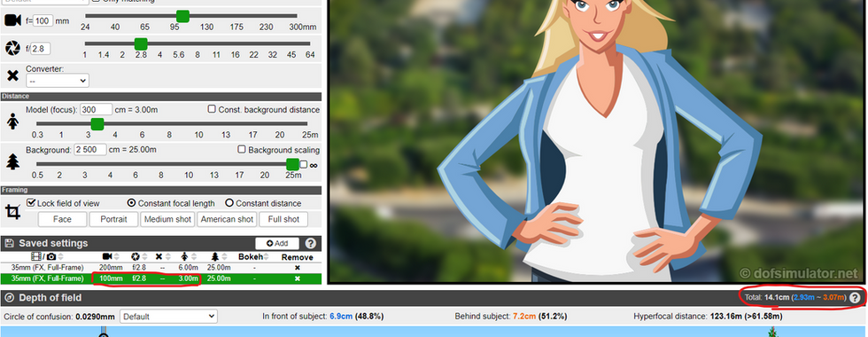Choose the Medium shot framing preset

(167, 220)
